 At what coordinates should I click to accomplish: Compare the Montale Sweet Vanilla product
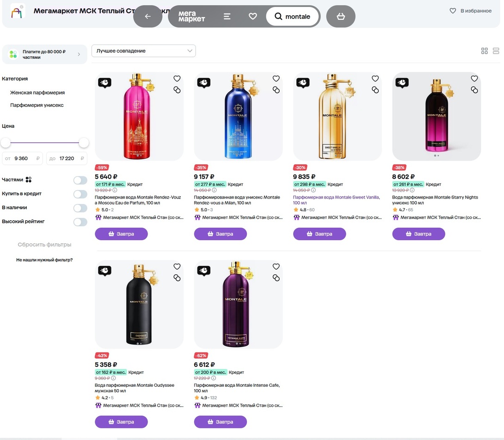point(375,90)
